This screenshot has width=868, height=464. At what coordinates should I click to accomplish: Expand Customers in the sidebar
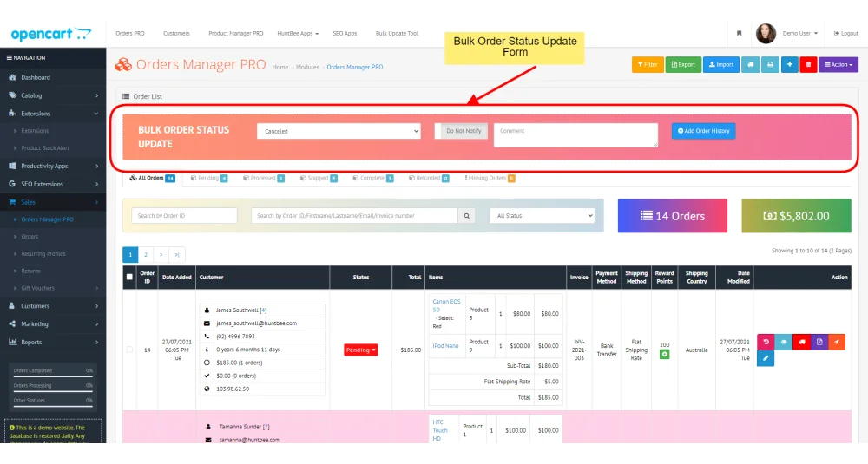(53, 306)
